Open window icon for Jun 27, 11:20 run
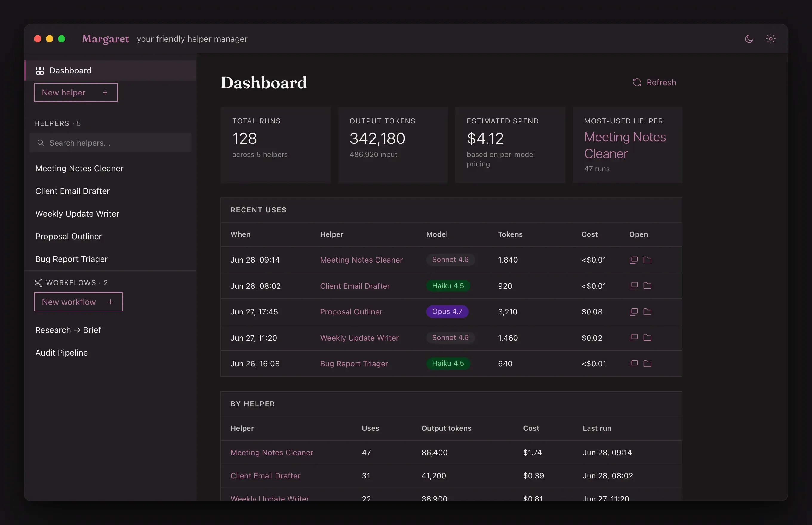812x525 pixels. point(633,337)
